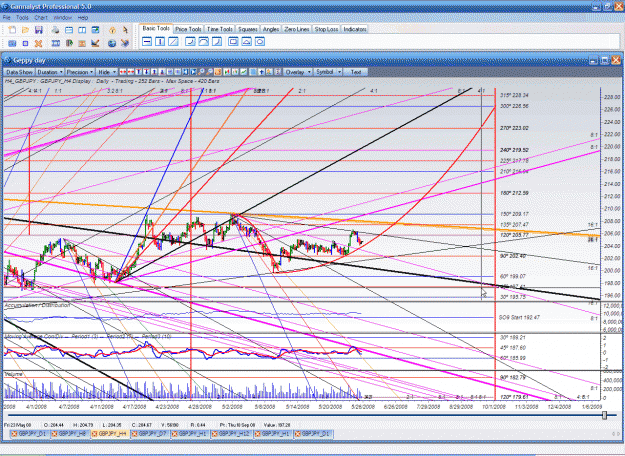Click the 270° 223.02 price level label
Screen dimensions: 625x456
pyautogui.click(x=514, y=128)
